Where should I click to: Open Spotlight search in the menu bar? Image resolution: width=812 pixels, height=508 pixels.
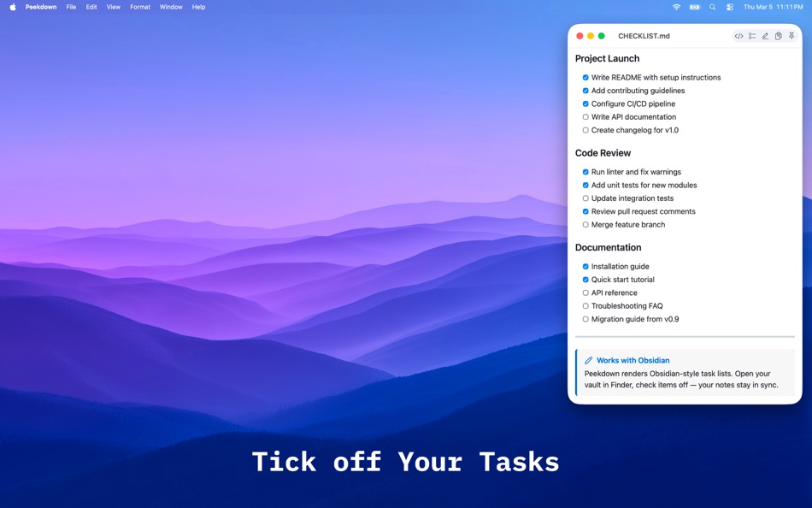(713, 7)
